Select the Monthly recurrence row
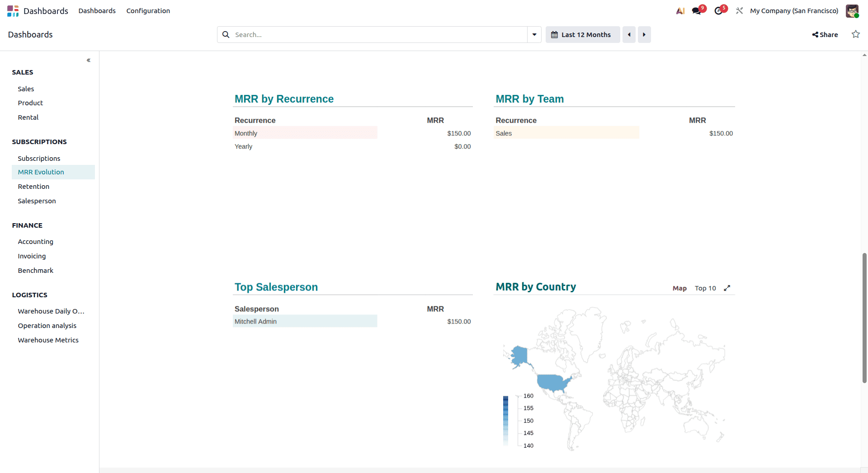Viewport: 868px width, 473px height. [x=353, y=133]
